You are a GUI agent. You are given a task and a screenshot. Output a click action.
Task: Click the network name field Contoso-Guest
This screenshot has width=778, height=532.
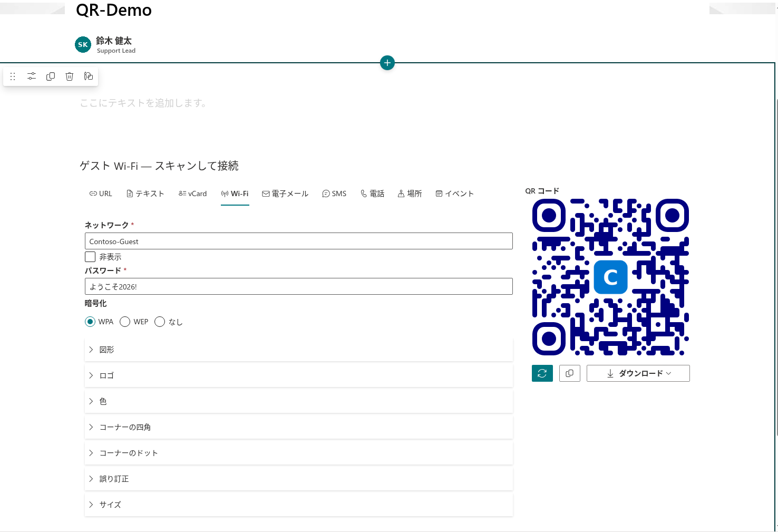[298, 241]
